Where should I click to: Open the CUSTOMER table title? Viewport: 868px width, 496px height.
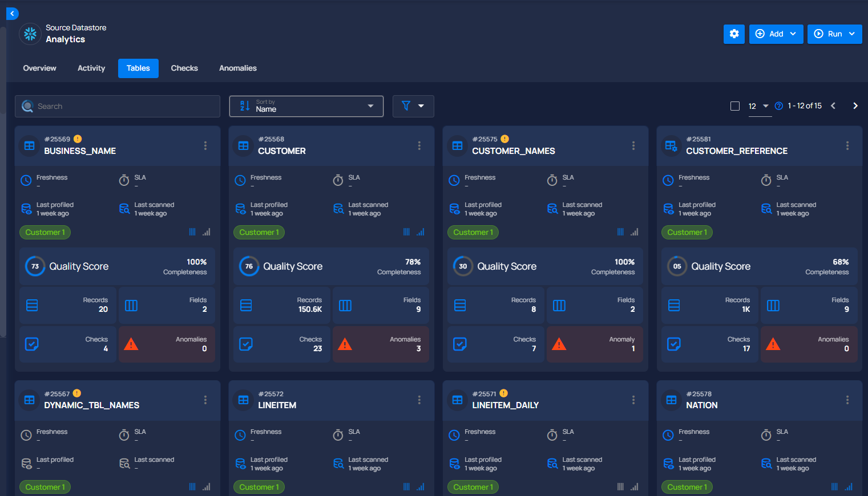[x=282, y=151]
